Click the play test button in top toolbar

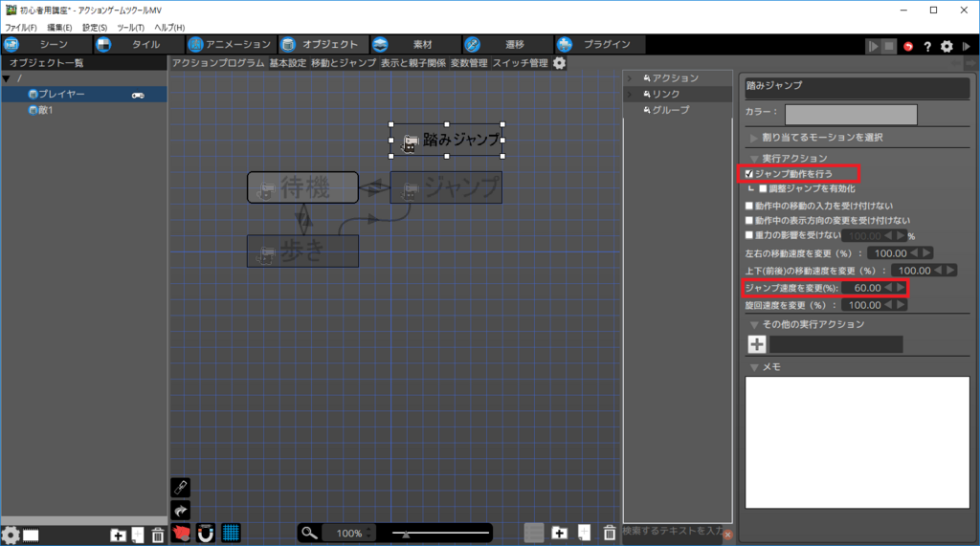pyautogui.click(x=873, y=46)
